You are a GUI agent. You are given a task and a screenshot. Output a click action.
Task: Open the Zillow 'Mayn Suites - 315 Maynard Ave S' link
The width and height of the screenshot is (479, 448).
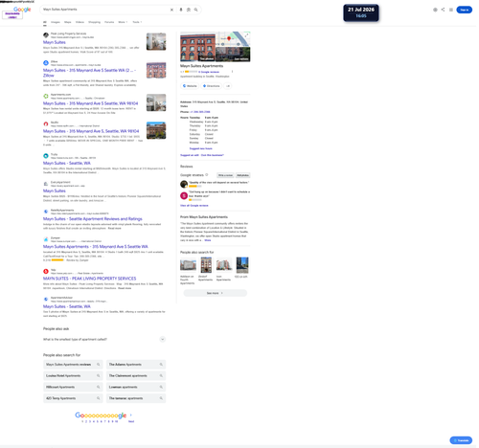pyautogui.click(x=90, y=73)
